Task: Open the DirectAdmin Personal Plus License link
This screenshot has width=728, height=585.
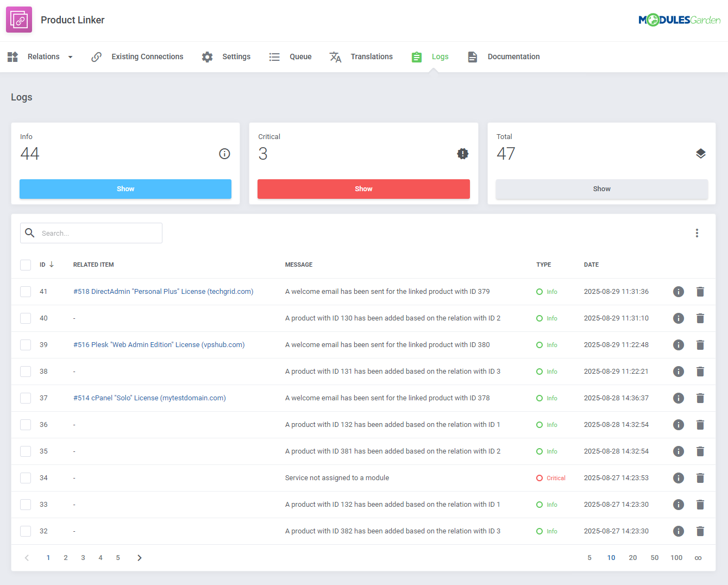Action: 163,292
